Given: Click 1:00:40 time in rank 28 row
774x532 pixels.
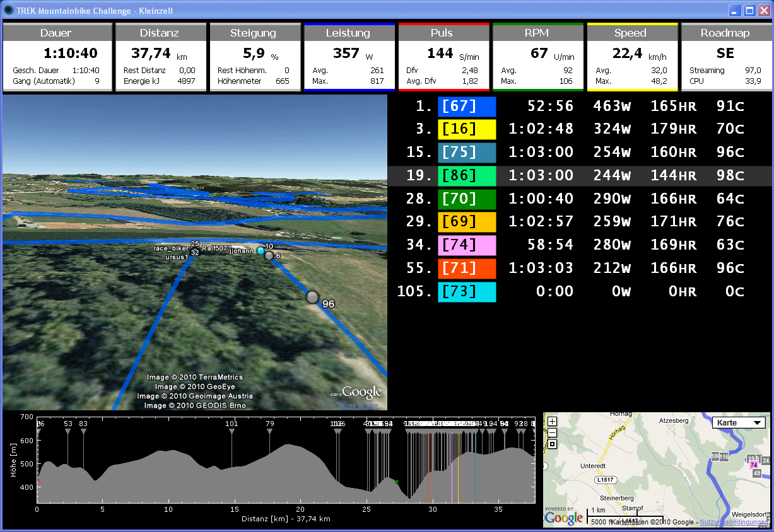Looking at the screenshot, I should (x=541, y=199).
